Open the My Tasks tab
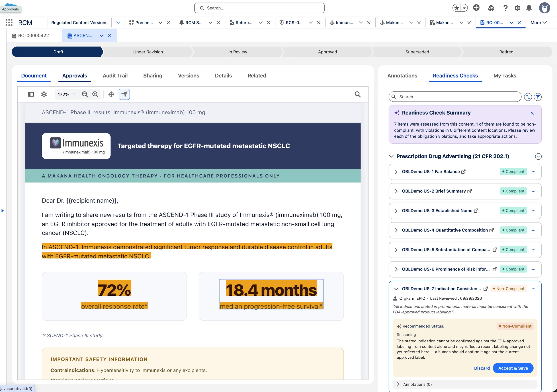Viewport: 557px width, 392px height. coord(505,76)
